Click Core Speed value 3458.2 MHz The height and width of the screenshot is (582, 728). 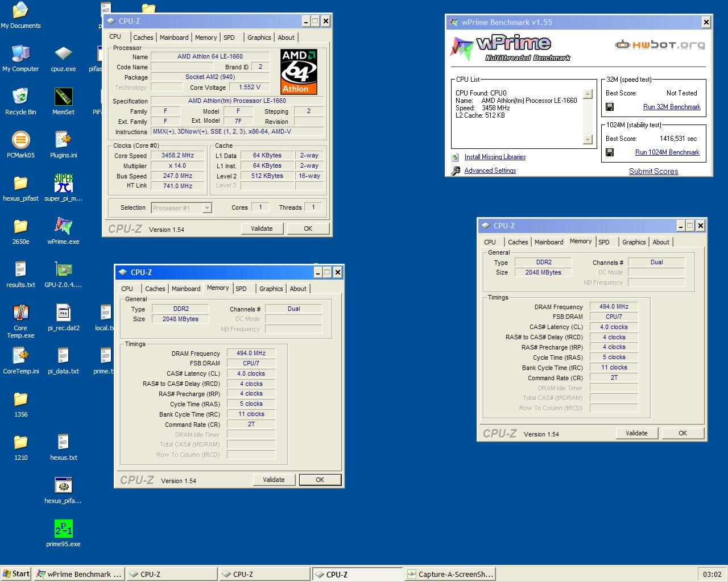point(177,155)
